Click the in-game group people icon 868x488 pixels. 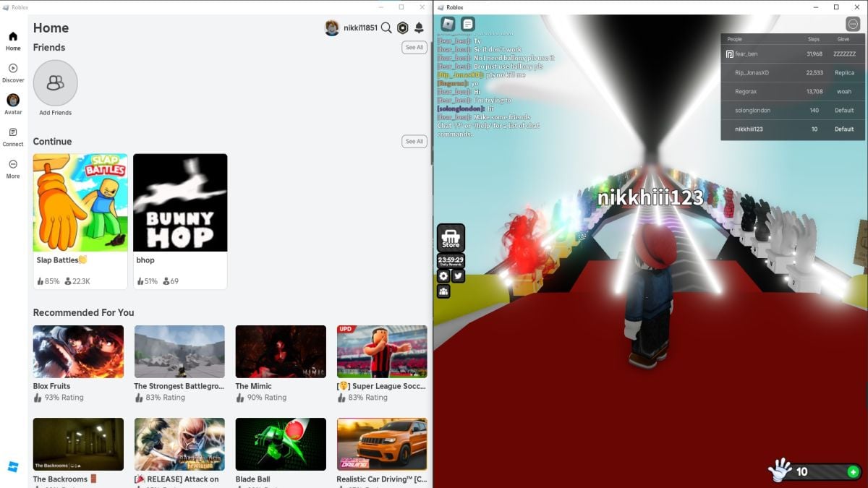tap(443, 291)
